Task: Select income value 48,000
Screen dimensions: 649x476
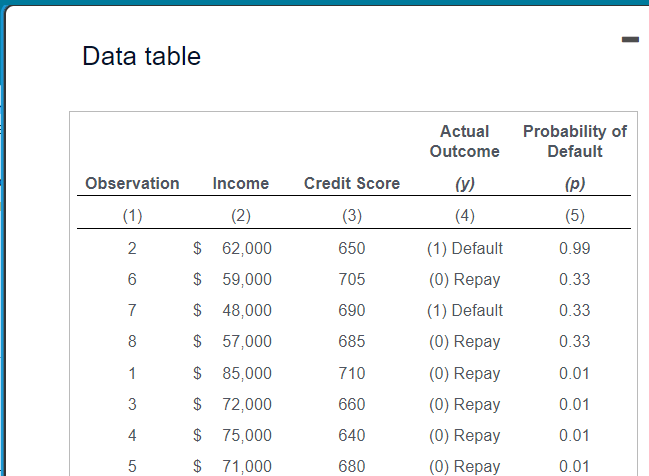Action: pos(247,310)
